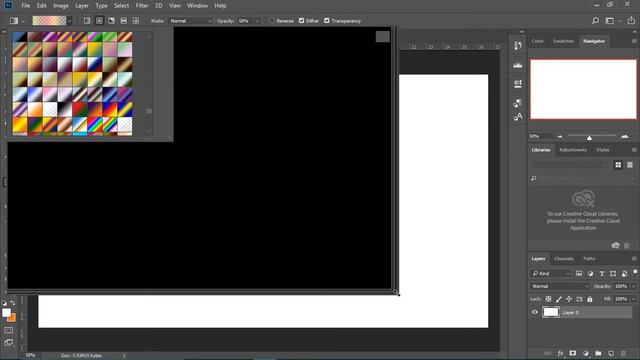This screenshot has width=640, height=360.
Task: Switch Libraries to list view
Action: pyautogui.click(x=630, y=164)
